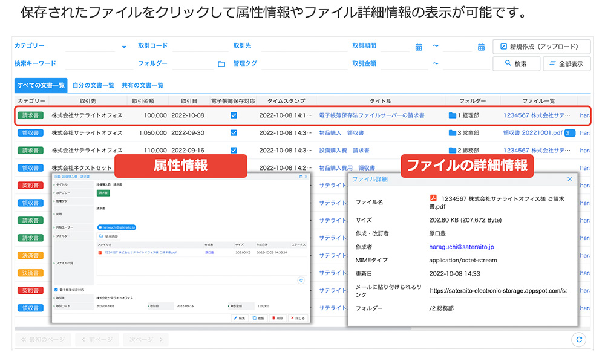The image size is (605, 364).
Task: Switch to the 自分の文書一覧 tab
Action: (93, 85)
